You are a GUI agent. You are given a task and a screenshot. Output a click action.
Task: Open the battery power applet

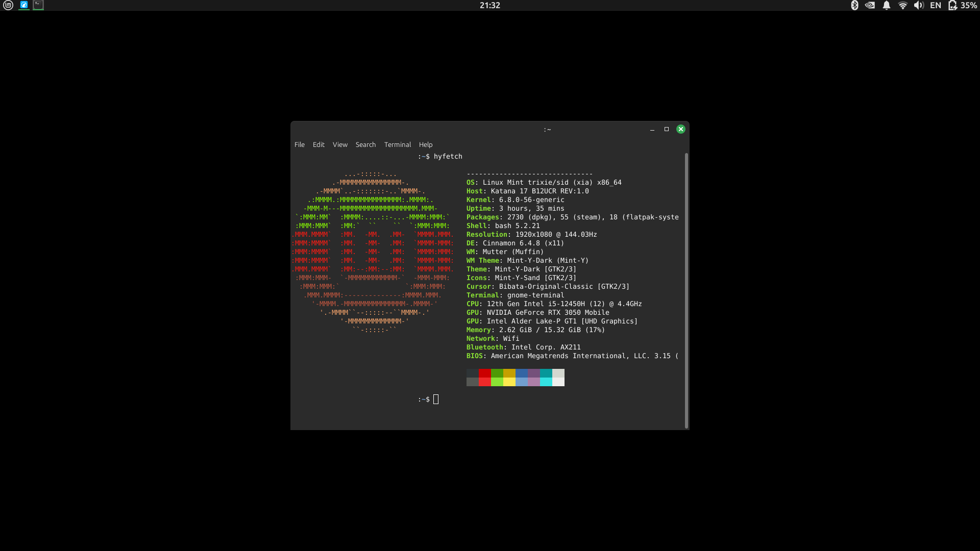[963, 5]
